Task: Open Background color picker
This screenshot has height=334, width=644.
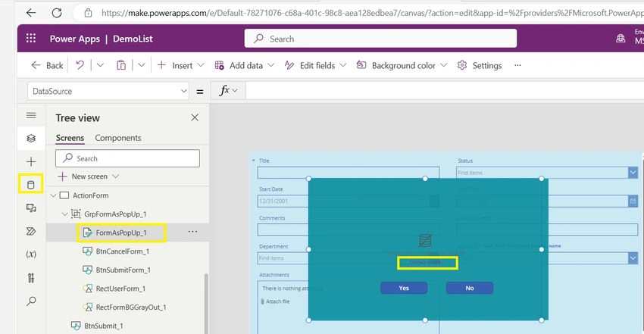Action: click(402, 65)
